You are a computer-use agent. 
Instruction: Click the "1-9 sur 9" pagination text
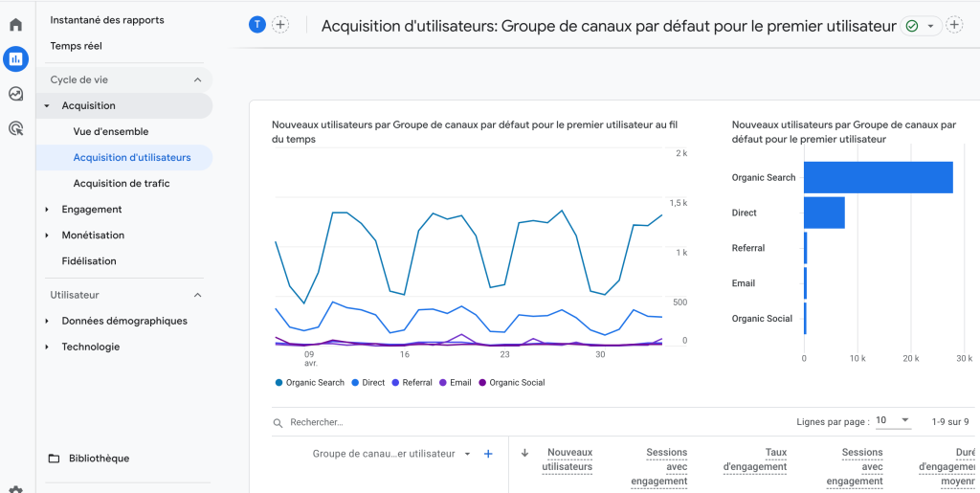(950, 422)
